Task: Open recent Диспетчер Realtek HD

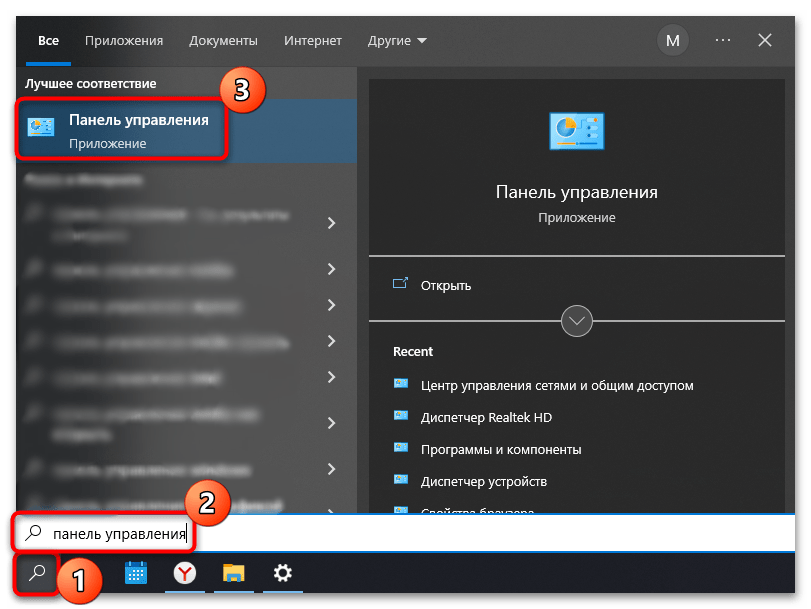Action: coord(486,417)
